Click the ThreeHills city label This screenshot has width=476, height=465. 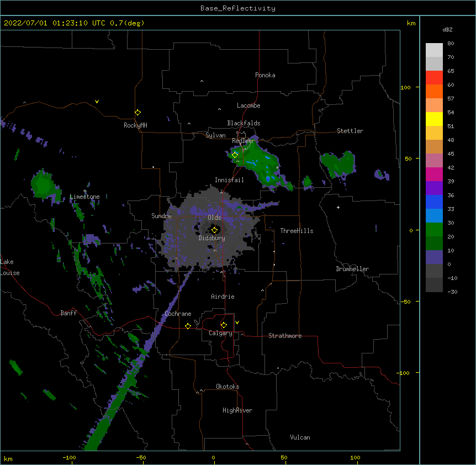click(297, 231)
